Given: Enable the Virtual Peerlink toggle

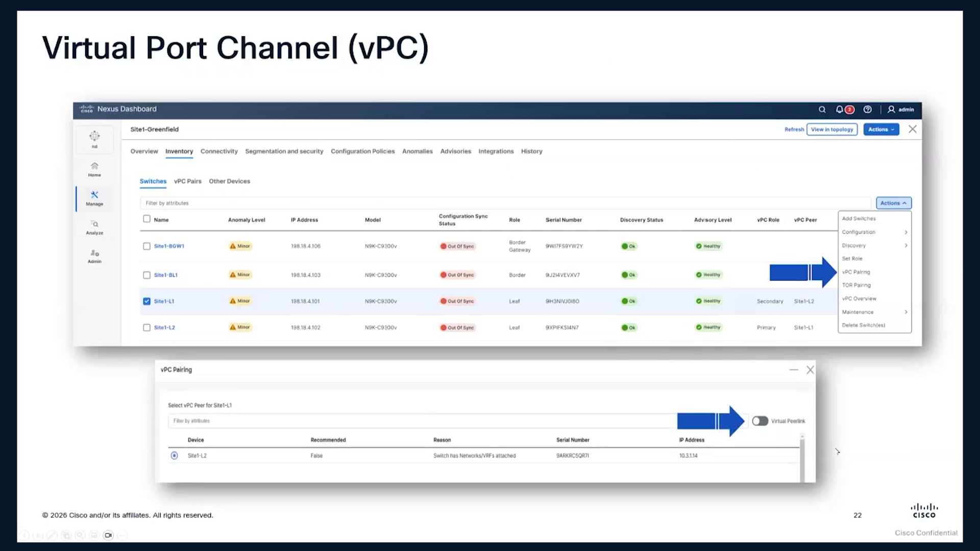Looking at the screenshot, I should tap(760, 421).
